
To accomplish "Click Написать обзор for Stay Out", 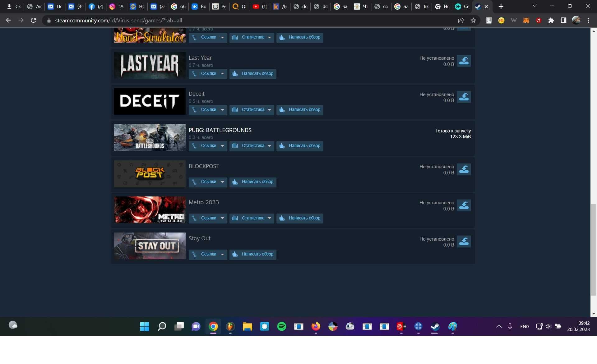I will [x=253, y=254].
